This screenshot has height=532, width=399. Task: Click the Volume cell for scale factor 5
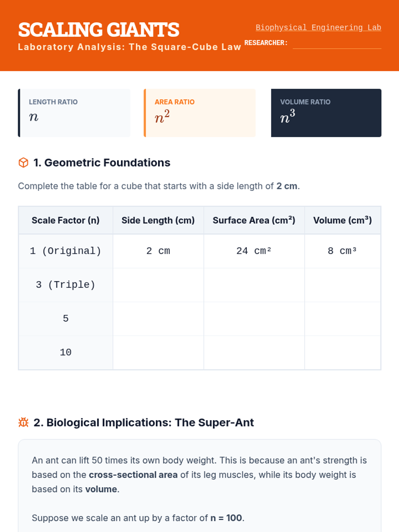(x=342, y=319)
